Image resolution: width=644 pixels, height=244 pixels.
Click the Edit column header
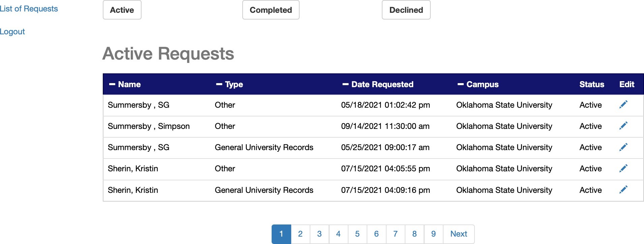[627, 84]
